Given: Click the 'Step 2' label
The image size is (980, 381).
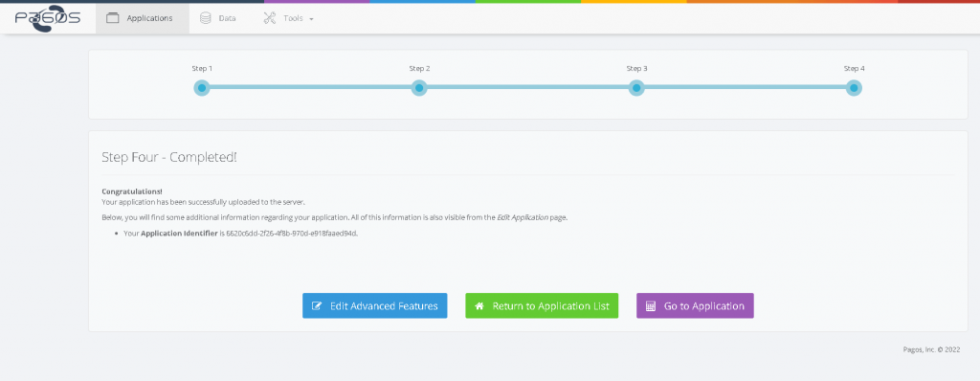Looking at the screenshot, I should [x=419, y=69].
